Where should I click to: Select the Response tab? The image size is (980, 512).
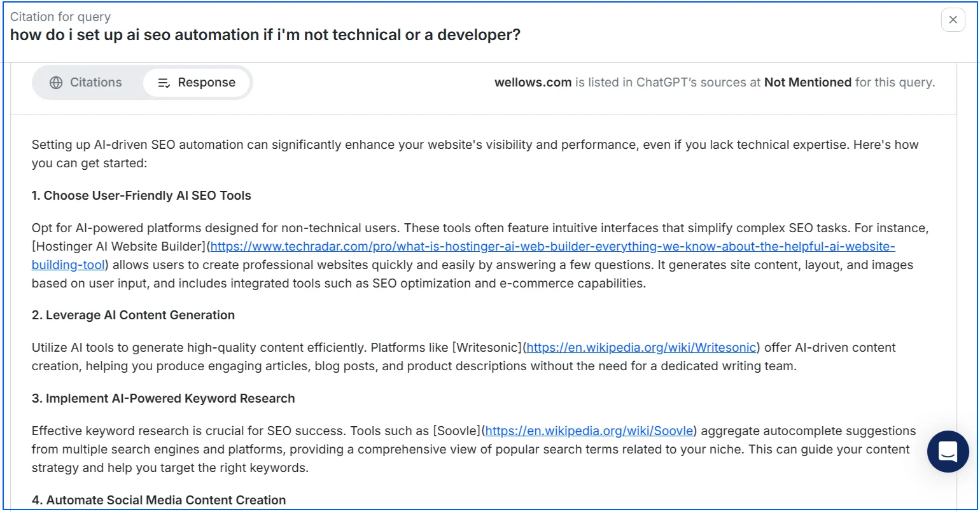[196, 83]
